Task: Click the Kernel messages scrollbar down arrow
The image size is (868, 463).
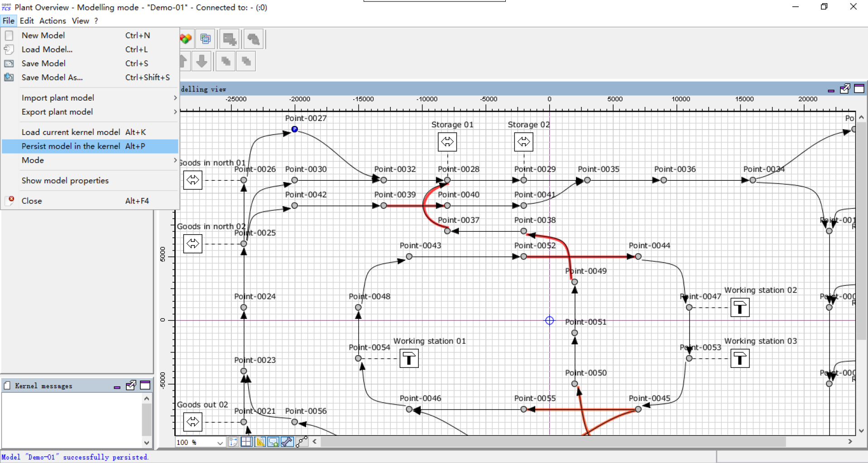Action: click(147, 443)
